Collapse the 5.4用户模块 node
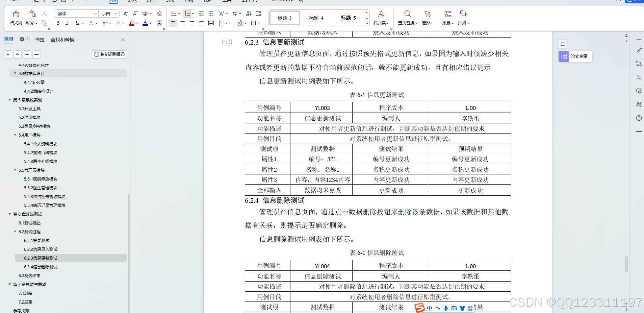 click(15, 135)
